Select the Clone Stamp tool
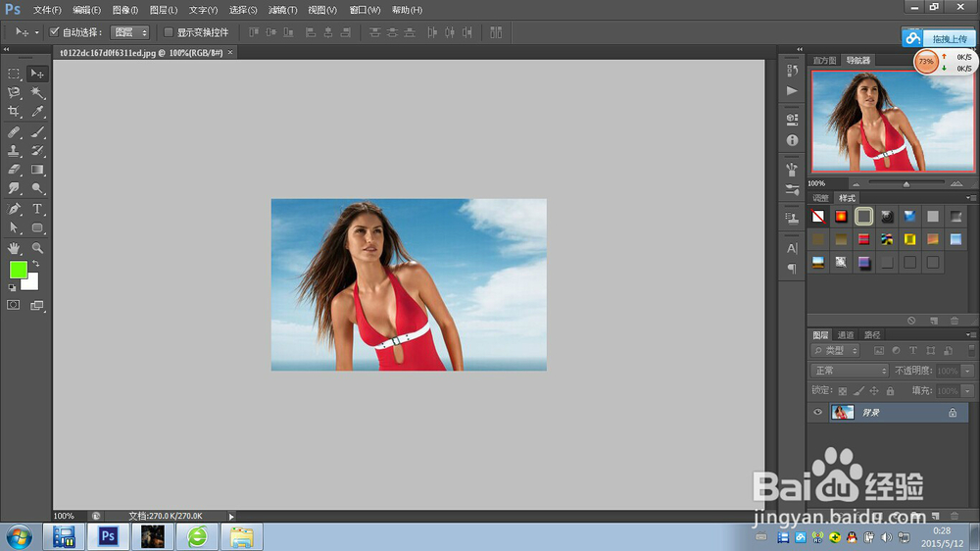Screen dimensions: 980x551 (x=14, y=151)
